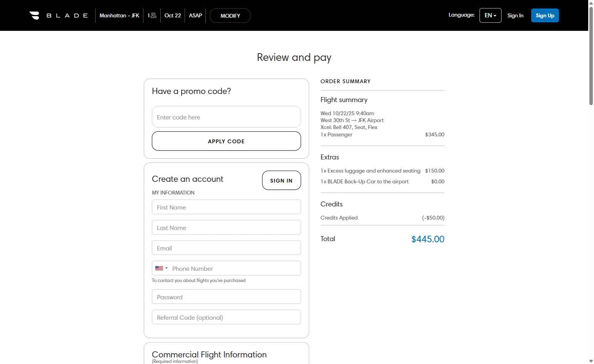Viewport: 594px width, 364px height.
Task: Focus the Referral Code optional field
Action: pos(226,317)
